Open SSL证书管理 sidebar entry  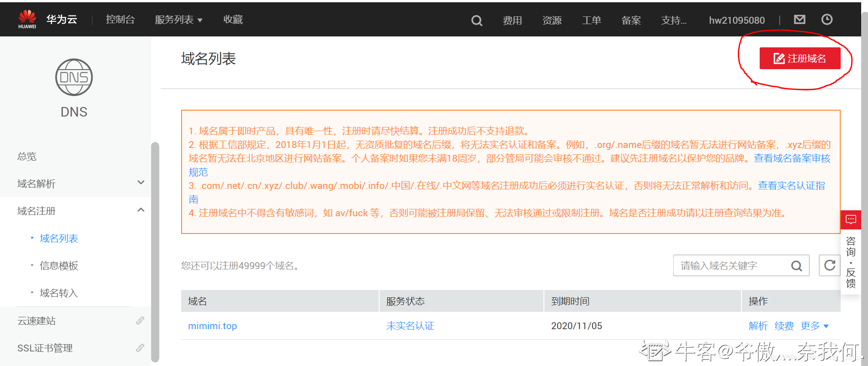tap(45, 348)
